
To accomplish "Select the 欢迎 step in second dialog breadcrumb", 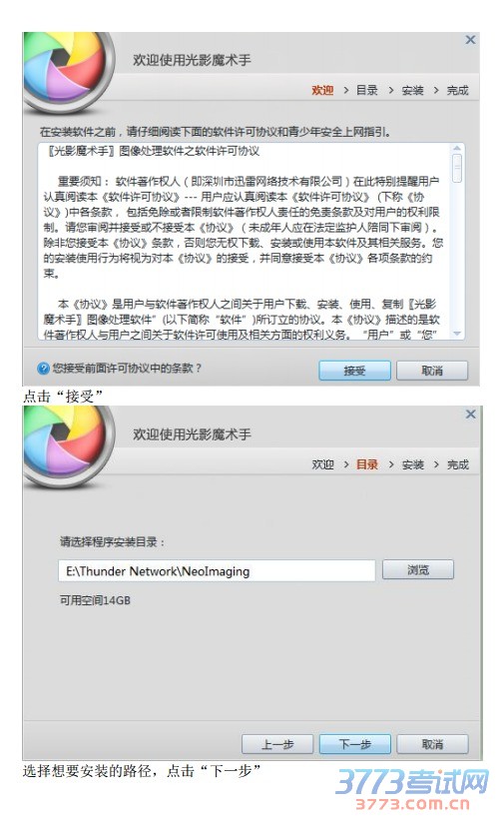I will [322, 464].
